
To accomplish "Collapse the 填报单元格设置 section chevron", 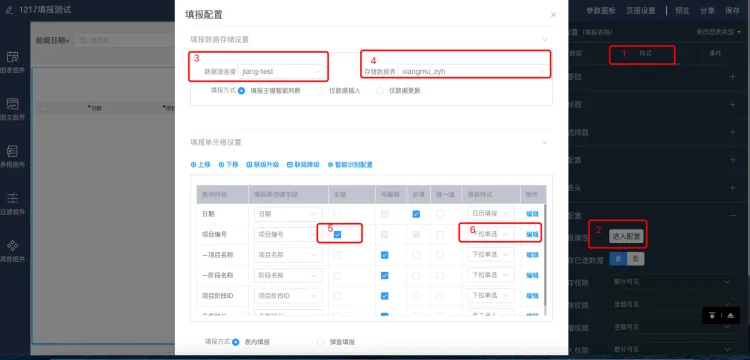I will point(544,142).
